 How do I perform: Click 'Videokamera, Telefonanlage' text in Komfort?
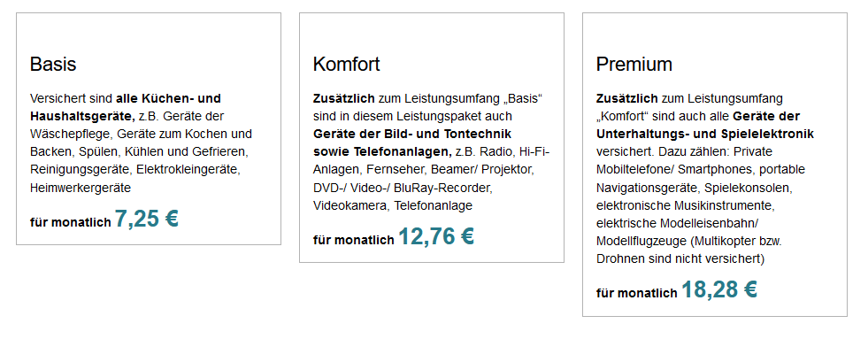tap(393, 206)
